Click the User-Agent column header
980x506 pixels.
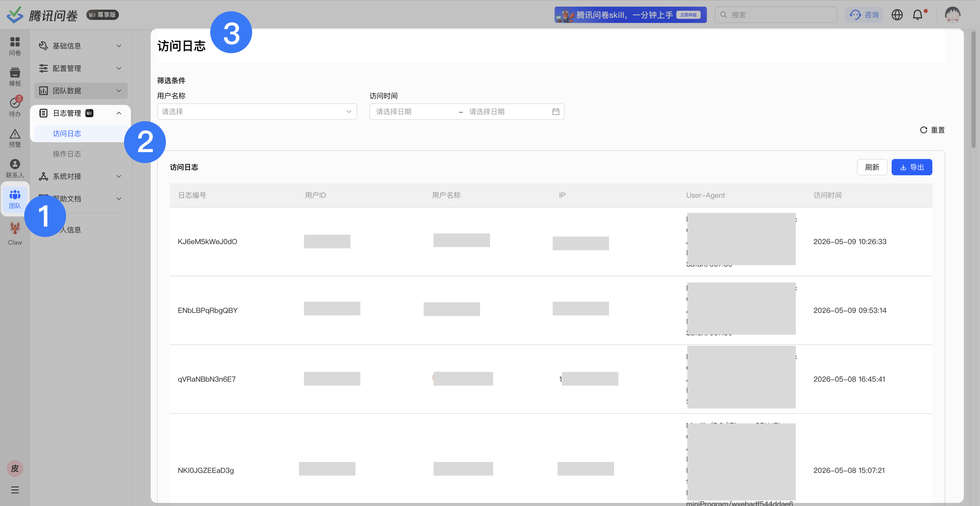(705, 195)
